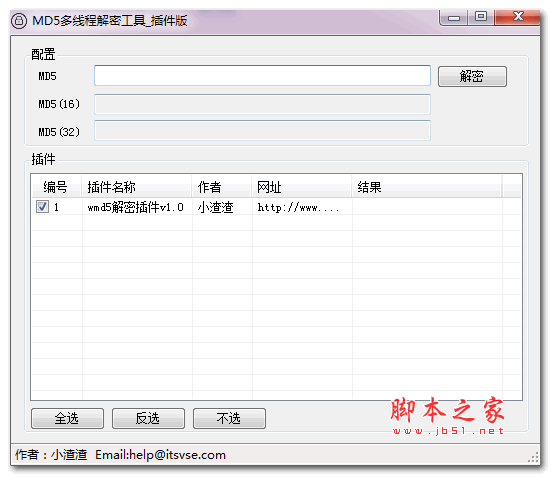The height and width of the screenshot is (477, 551).
Task: Click the lock app icon in title bar
Action: (19, 21)
